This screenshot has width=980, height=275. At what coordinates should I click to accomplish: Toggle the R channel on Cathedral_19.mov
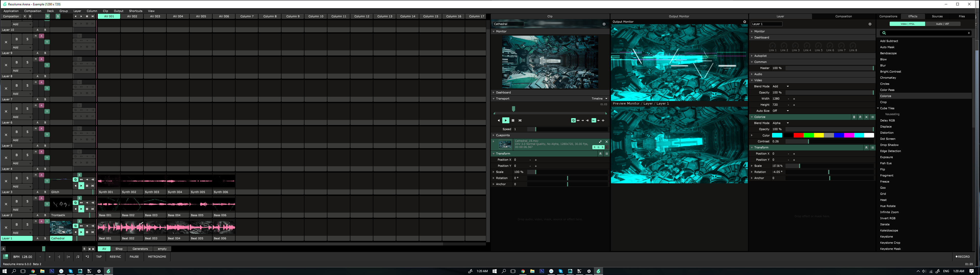(595, 147)
